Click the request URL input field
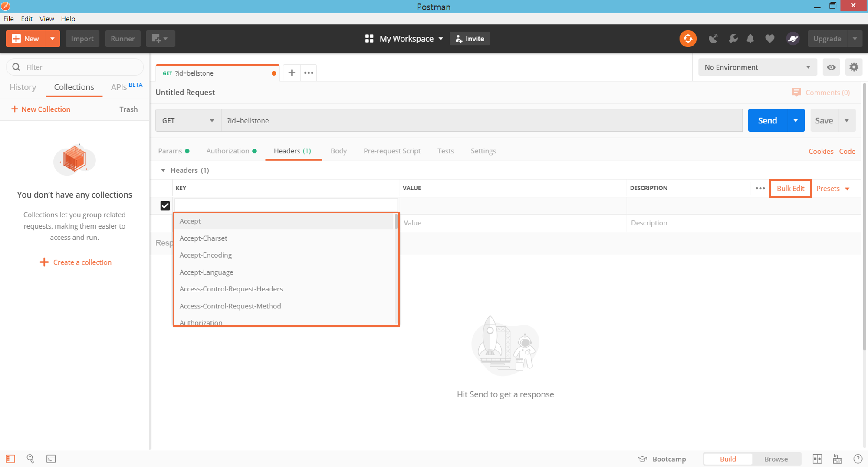The width and height of the screenshot is (868, 467). [482, 120]
